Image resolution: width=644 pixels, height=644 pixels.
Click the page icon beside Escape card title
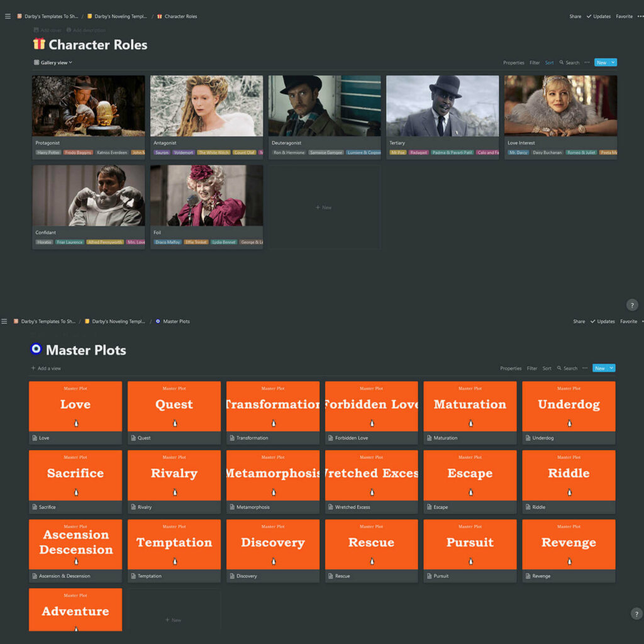point(429,507)
